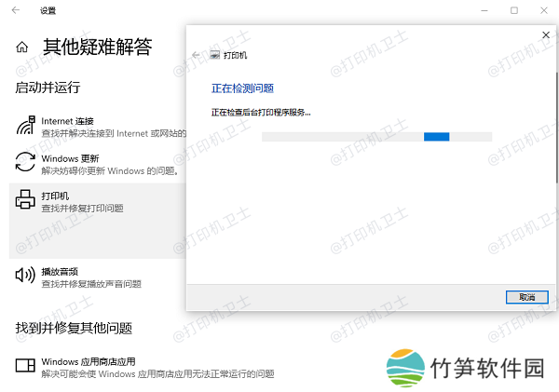The height and width of the screenshot is (392, 559).
Task: Open the Windows 应用商店应用 troubleshooter label
Action: pos(89,361)
